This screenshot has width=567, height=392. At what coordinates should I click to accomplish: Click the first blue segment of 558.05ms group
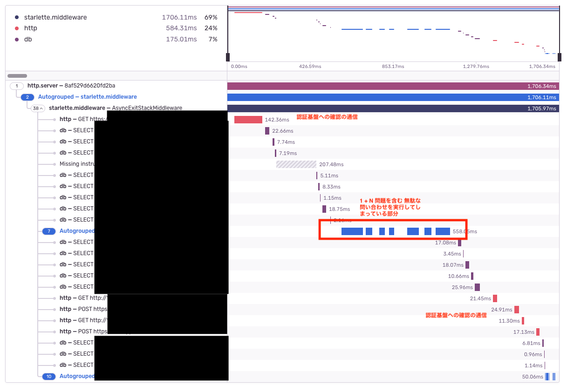coord(352,231)
